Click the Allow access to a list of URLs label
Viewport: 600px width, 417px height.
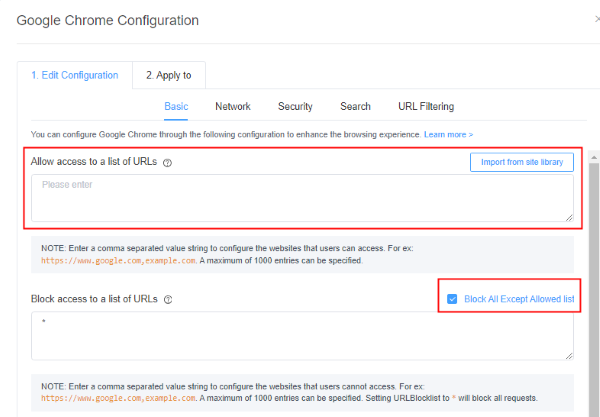(94, 162)
